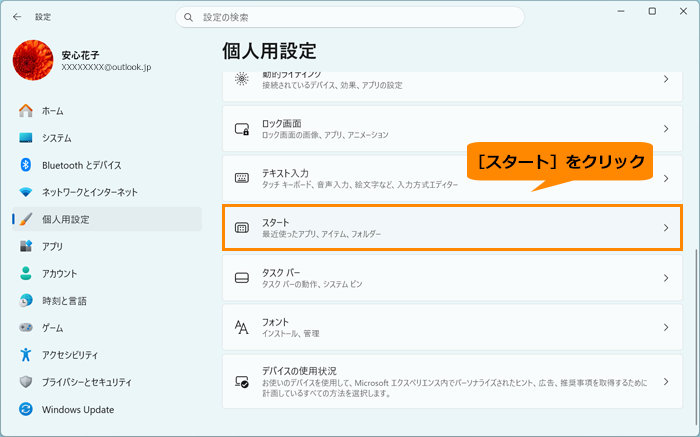
Task: Click the ホーム house icon
Action: (x=26, y=111)
